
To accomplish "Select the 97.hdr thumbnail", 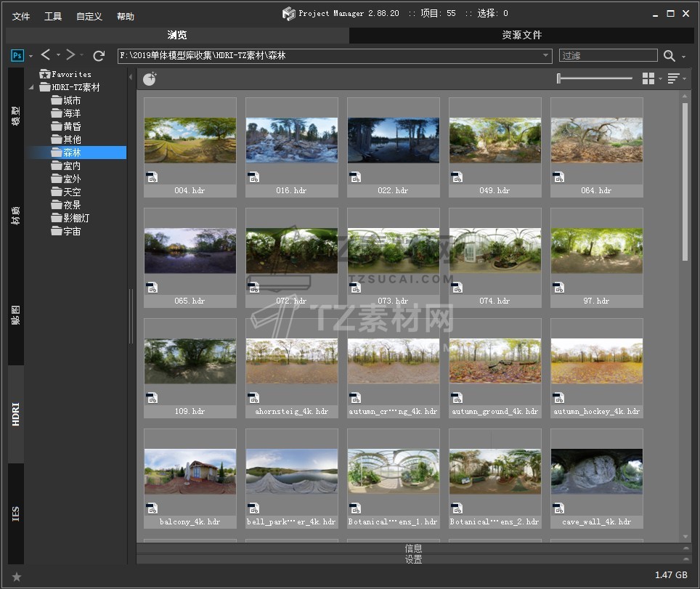I will coord(597,258).
